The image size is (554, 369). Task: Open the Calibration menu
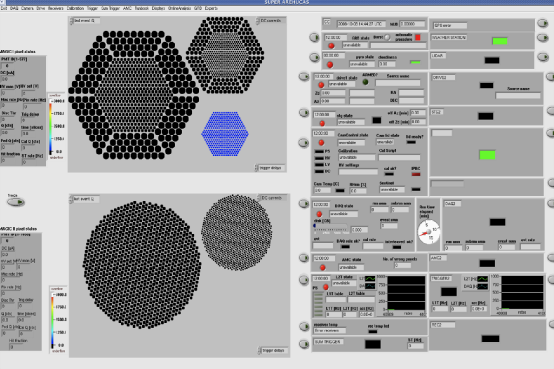pyautogui.click(x=75, y=8)
